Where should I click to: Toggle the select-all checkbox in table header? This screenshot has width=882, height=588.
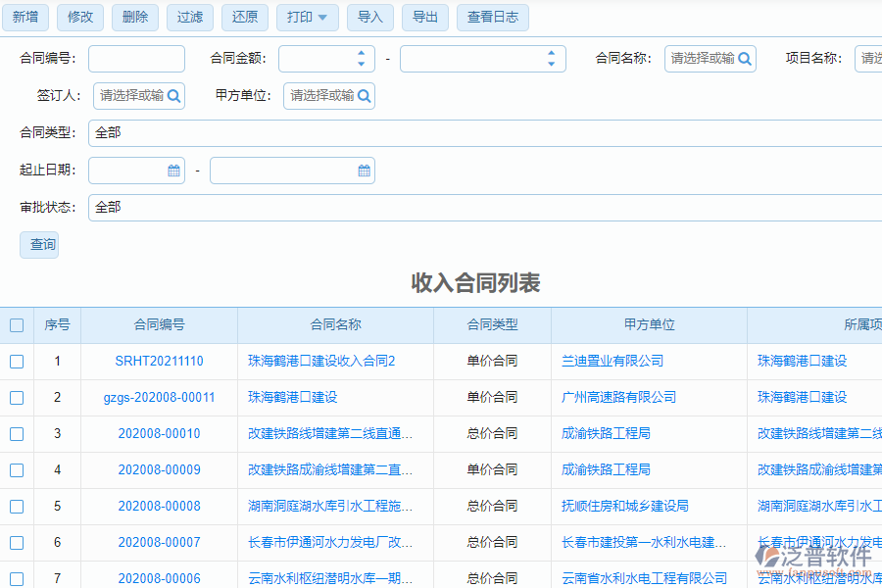point(16,324)
